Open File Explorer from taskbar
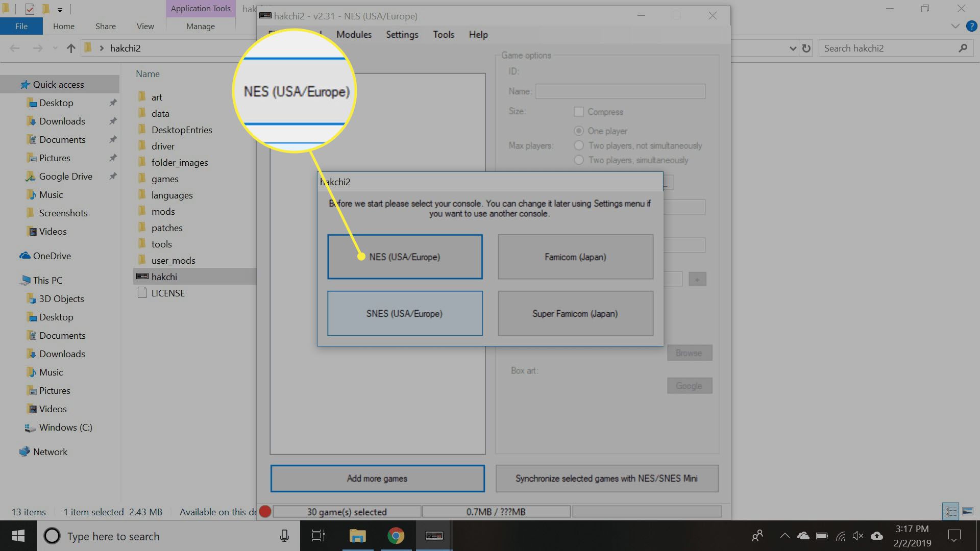This screenshot has height=551, width=980. pos(357,536)
